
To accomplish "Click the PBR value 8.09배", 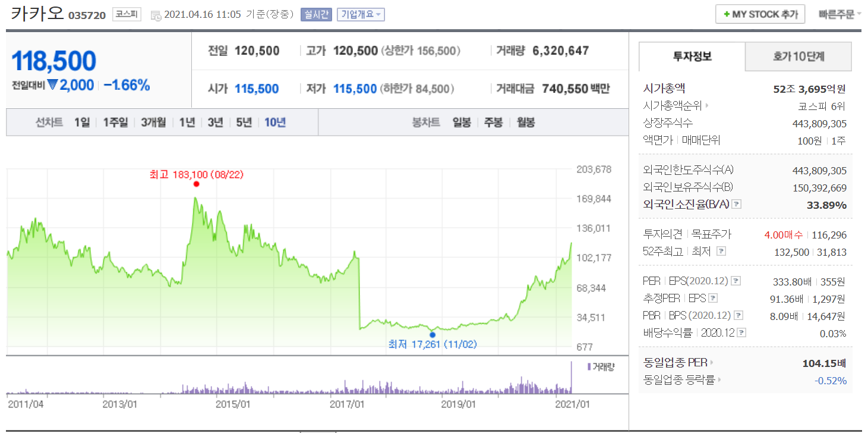I will point(784,316).
